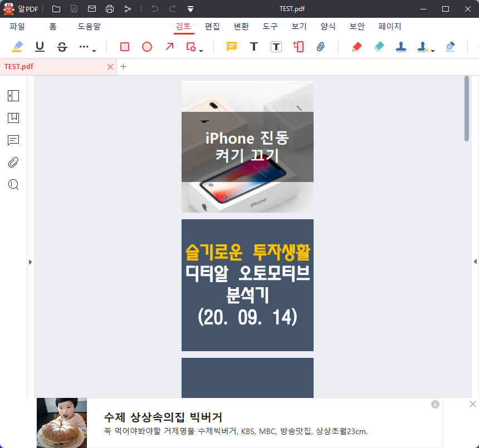The image size is (479, 448).
Task: Click the 슬기로운 투자생활 page image
Action: click(247, 285)
